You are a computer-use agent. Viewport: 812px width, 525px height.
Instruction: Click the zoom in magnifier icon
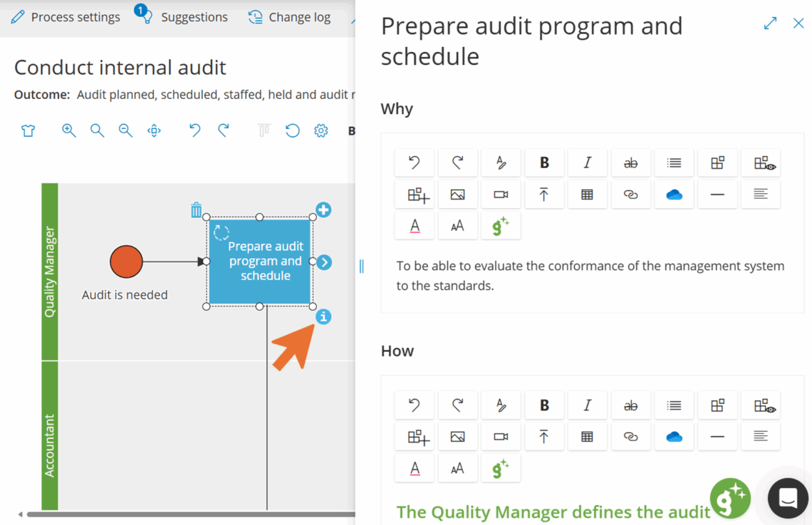pos(69,130)
